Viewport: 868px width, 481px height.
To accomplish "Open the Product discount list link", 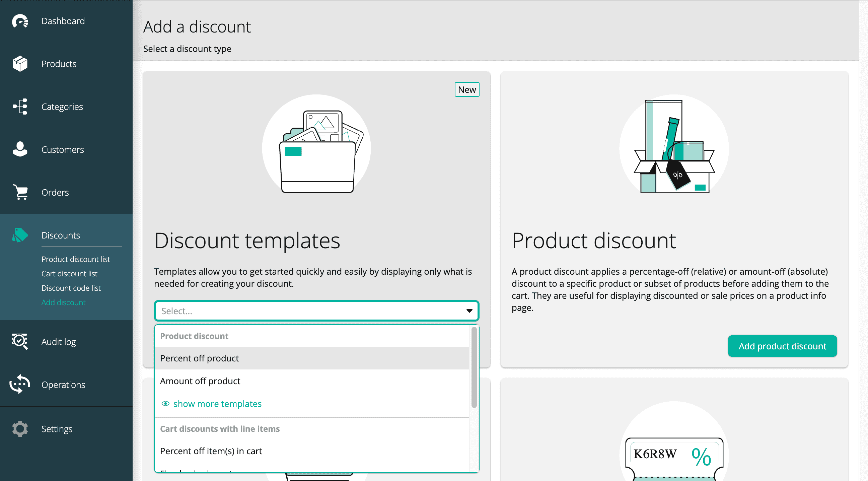I will click(x=76, y=259).
